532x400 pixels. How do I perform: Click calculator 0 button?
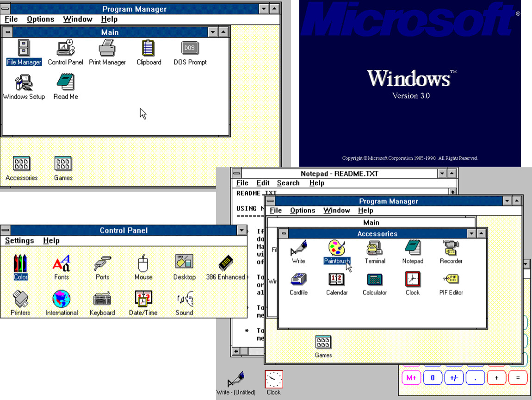[433, 378]
